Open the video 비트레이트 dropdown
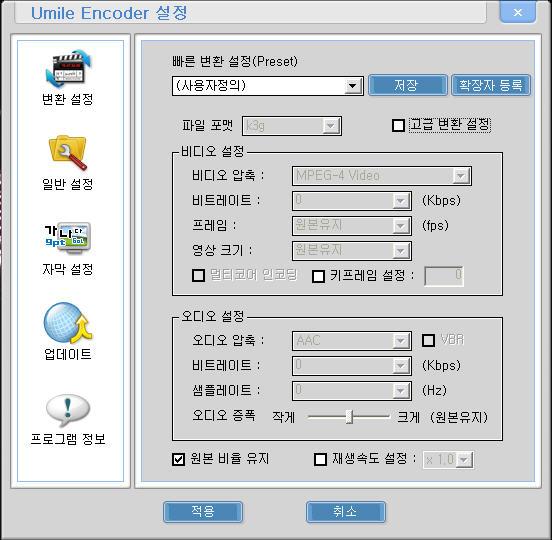 coord(352,201)
